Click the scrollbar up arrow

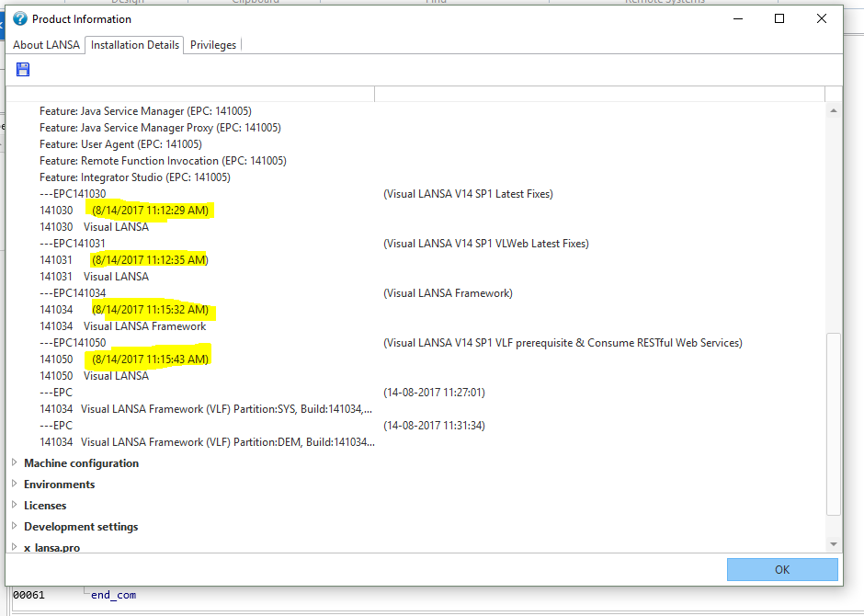[x=833, y=110]
